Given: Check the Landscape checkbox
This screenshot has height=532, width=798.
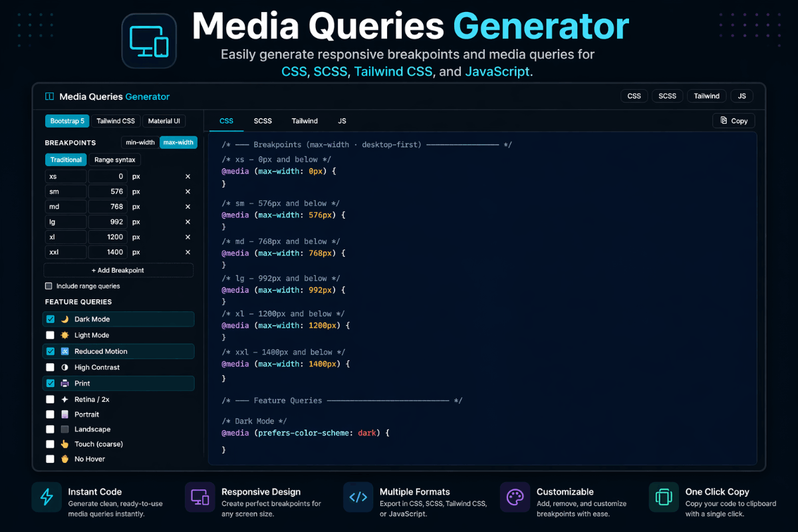Looking at the screenshot, I should tap(50, 430).
